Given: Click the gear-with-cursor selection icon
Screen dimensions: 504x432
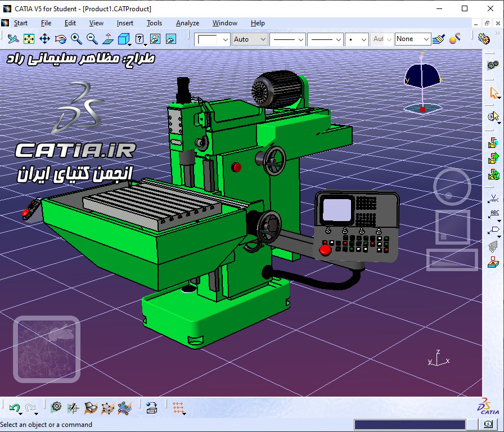Looking at the screenshot, I should coord(493,116).
